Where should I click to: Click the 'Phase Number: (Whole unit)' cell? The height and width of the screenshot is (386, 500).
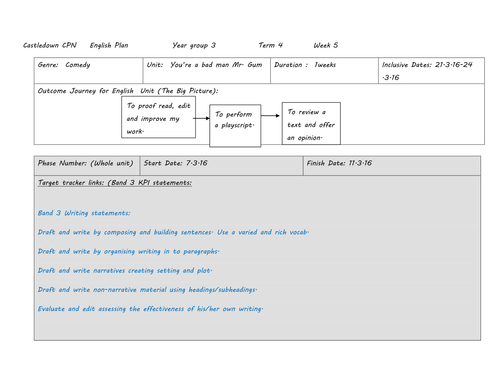tap(87, 165)
